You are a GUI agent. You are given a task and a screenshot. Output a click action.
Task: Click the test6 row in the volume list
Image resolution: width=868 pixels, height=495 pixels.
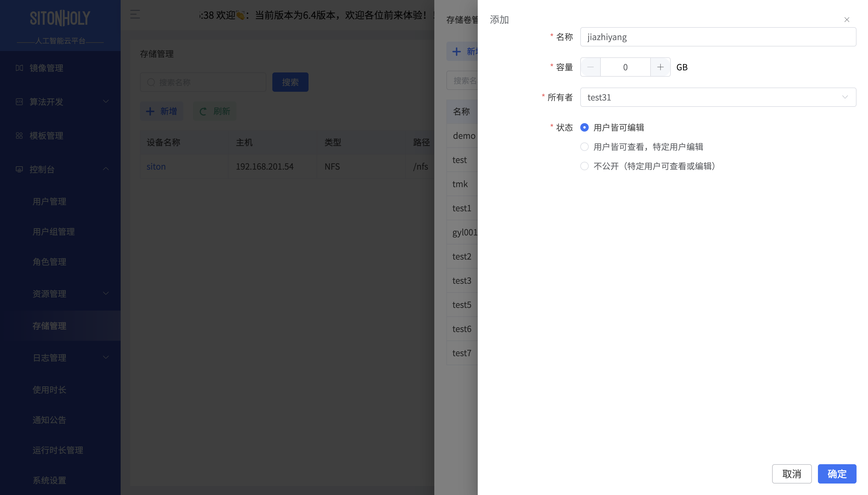click(x=462, y=329)
